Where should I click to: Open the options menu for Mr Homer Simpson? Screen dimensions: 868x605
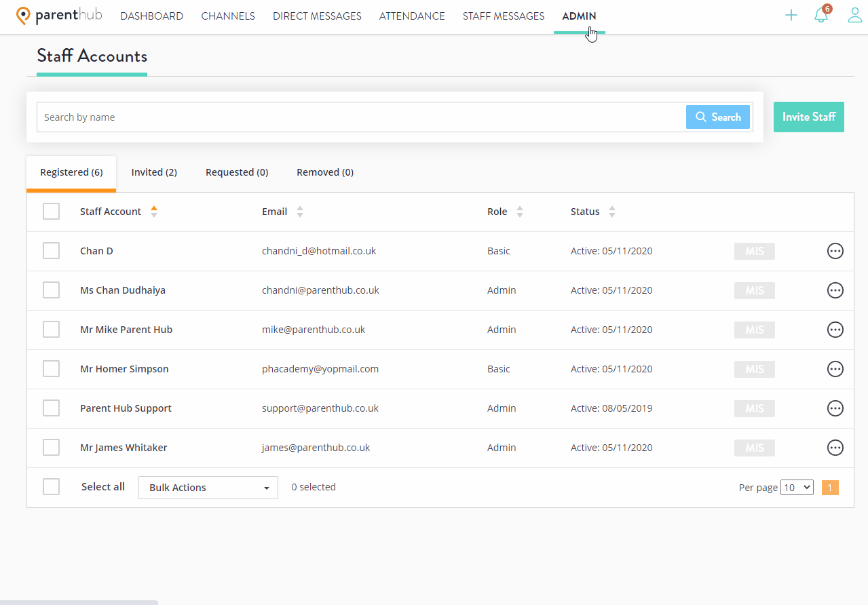click(x=835, y=369)
